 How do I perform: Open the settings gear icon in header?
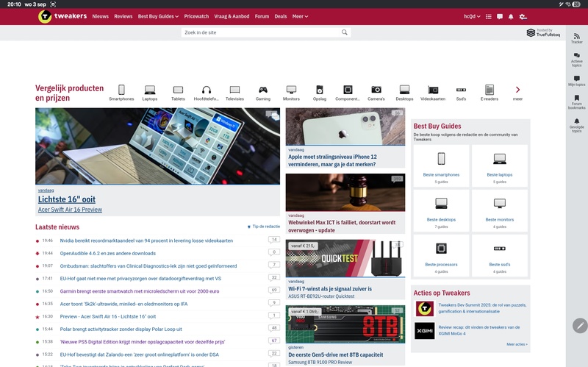(x=523, y=16)
